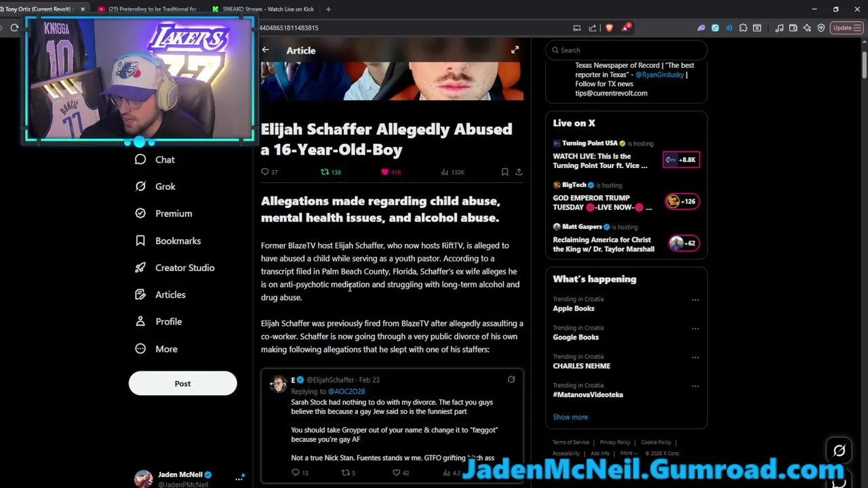
Task: Open the Brave VPN shield icon
Action: click(821, 28)
